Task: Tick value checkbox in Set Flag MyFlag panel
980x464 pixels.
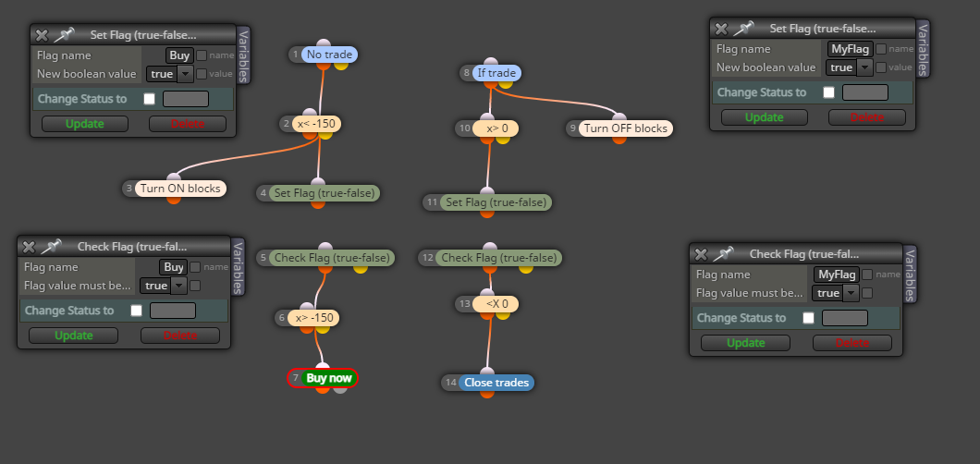Action: pos(881,67)
